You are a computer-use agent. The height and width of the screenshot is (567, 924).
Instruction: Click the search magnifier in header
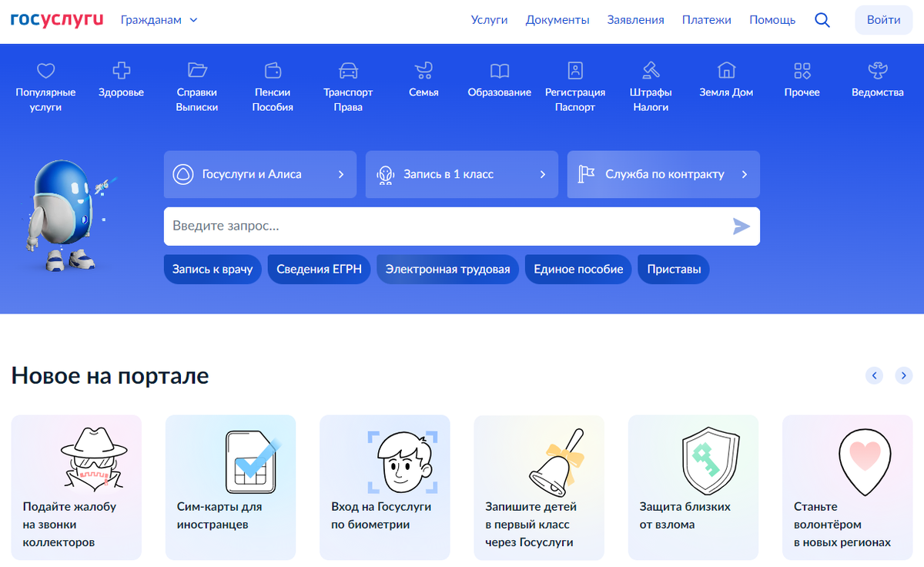pyautogui.click(x=822, y=21)
